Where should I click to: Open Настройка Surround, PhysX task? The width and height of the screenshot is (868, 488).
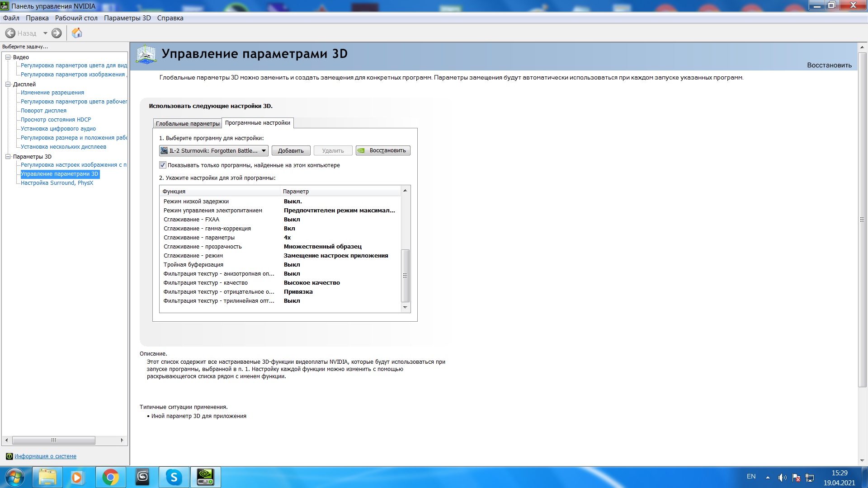[57, 183]
